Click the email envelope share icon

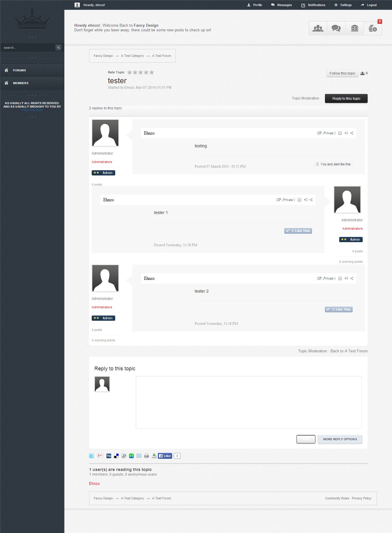click(x=139, y=456)
